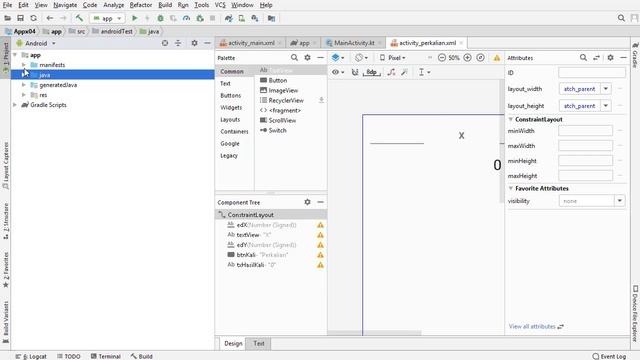This screenshot has height=360, width=640.
Task: Click warning icon on edX row
Action: (x=320, y=225)
